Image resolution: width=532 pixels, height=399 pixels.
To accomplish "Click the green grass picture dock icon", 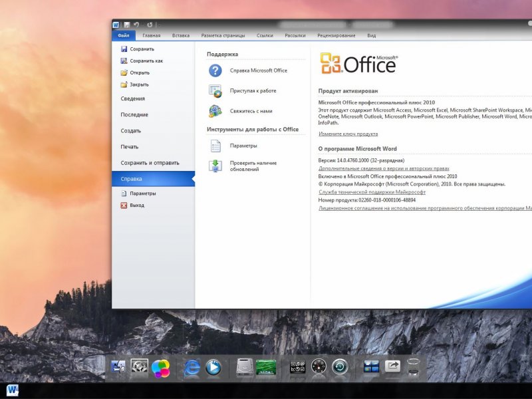I will pyautogui.click(x=266, y=368).
